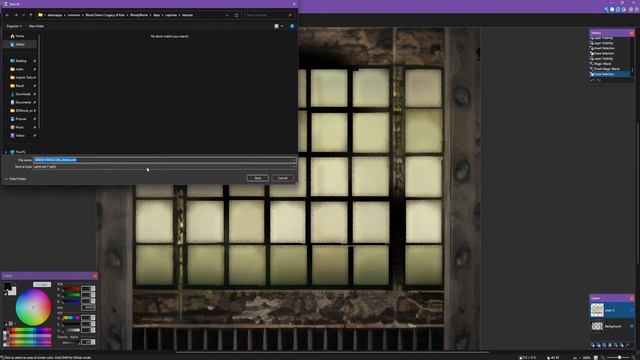The height and width of the screenshot is (360, 640).
Task: Adjust hue rainbow slider
Action: [x=72, y=318]
